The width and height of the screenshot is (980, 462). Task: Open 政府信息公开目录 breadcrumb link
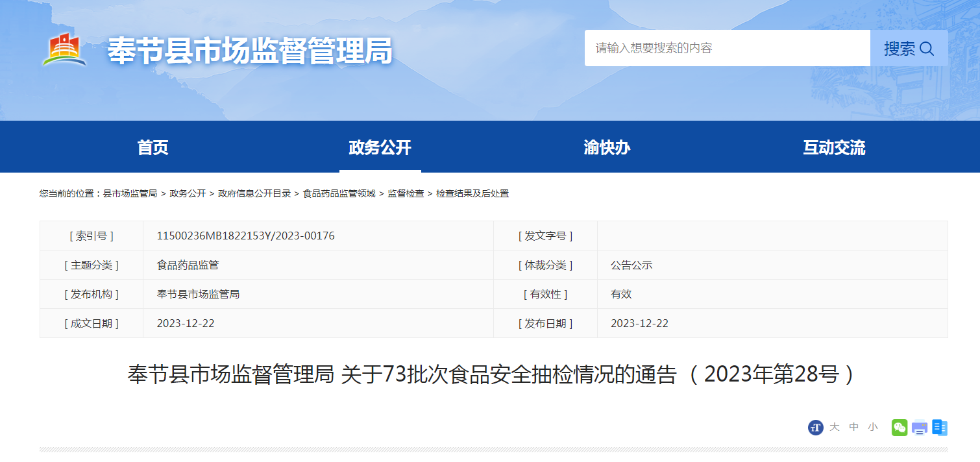(254, 193)
